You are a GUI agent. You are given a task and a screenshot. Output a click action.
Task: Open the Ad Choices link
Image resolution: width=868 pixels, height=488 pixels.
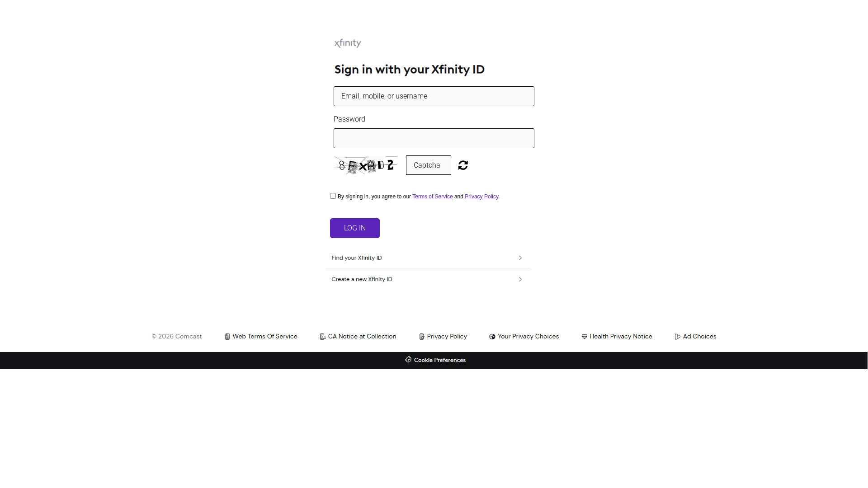[700, 337]
